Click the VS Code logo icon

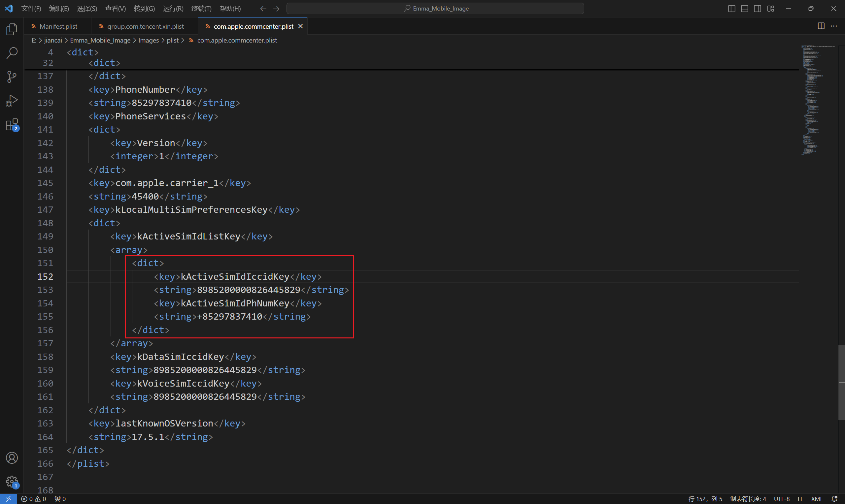point(9,8)
